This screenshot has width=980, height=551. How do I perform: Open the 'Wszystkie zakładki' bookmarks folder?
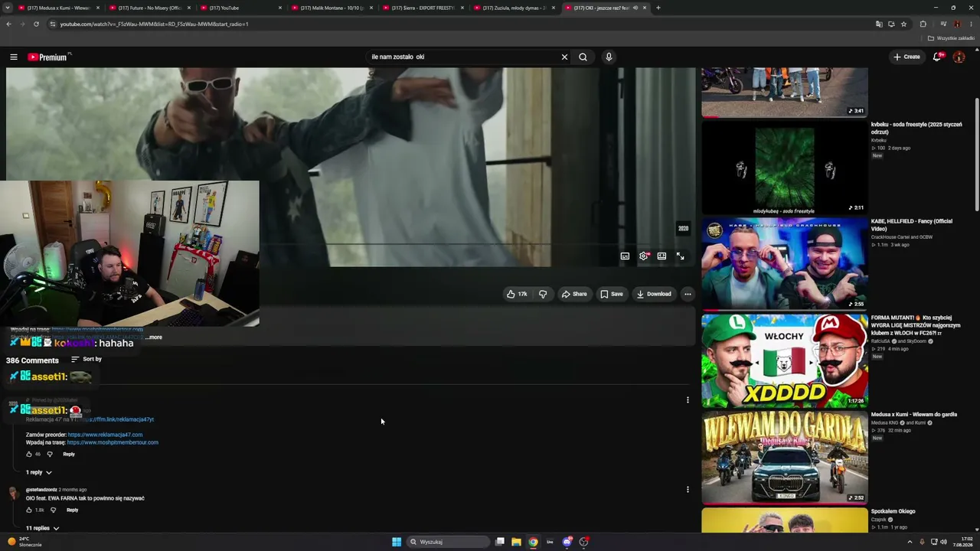(952, 38)
